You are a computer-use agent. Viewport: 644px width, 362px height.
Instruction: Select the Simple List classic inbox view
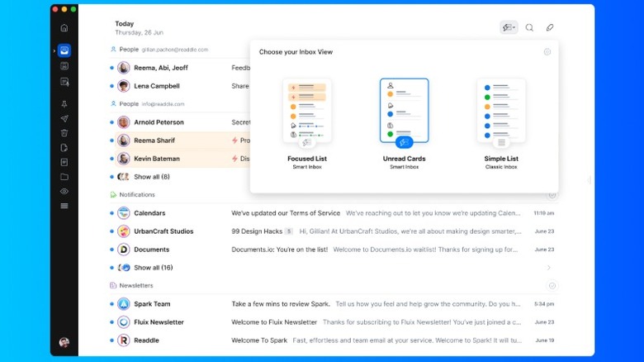501,123
